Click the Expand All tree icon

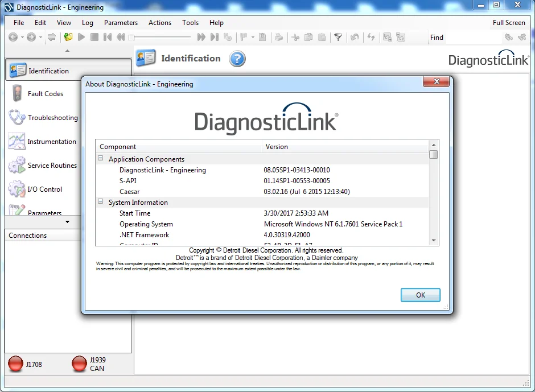pos(388,37)
